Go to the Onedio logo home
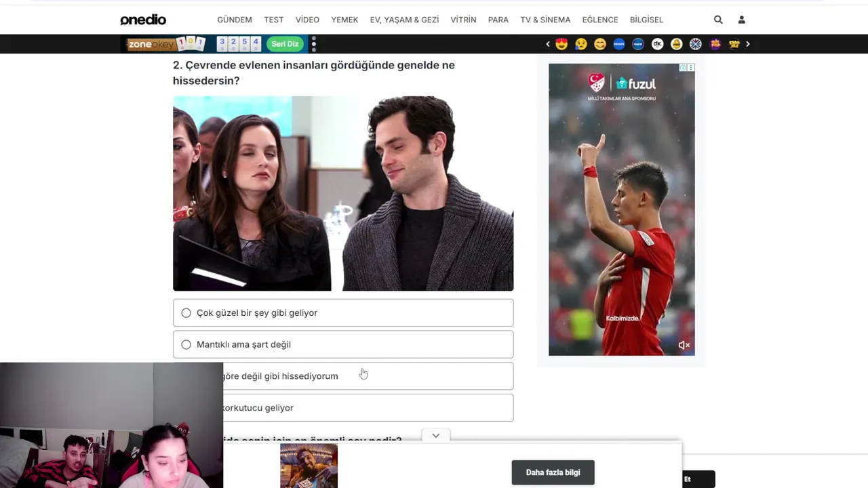 (x=143, y=20)
